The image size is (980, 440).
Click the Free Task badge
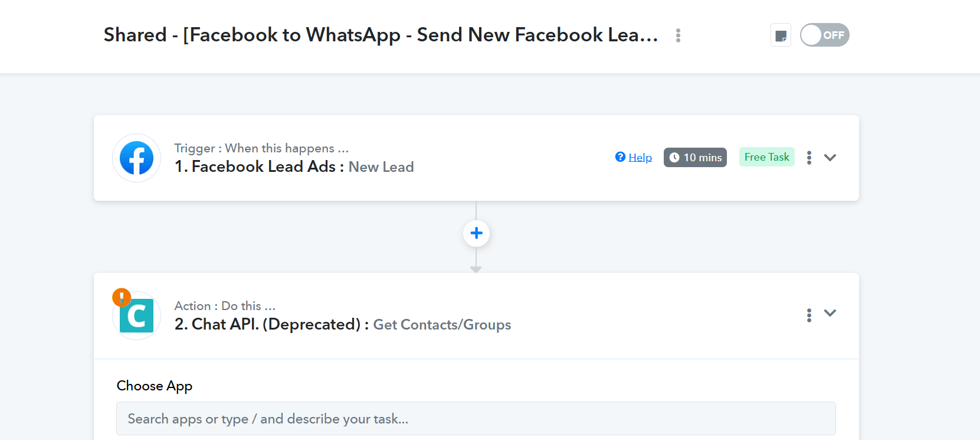coord(766,157)
